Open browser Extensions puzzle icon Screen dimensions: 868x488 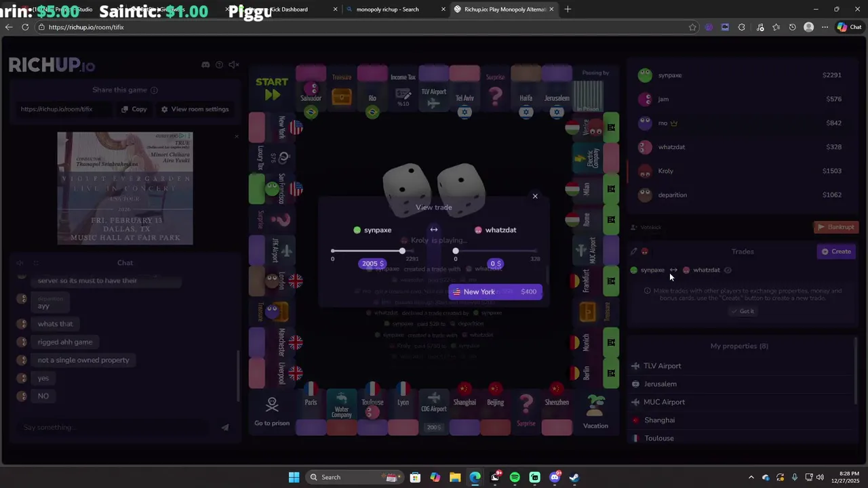(x=741, y=27)
